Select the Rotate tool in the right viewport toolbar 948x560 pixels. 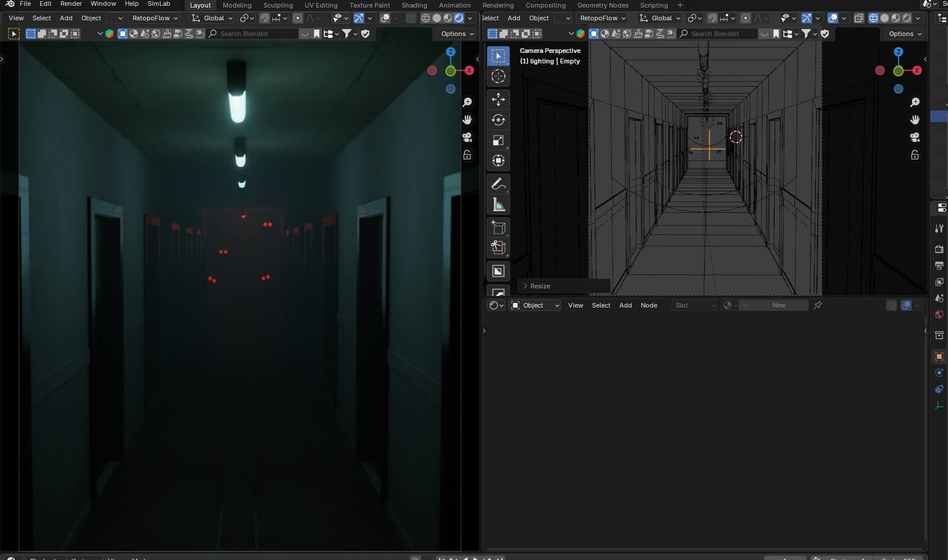tap(498, 120)
